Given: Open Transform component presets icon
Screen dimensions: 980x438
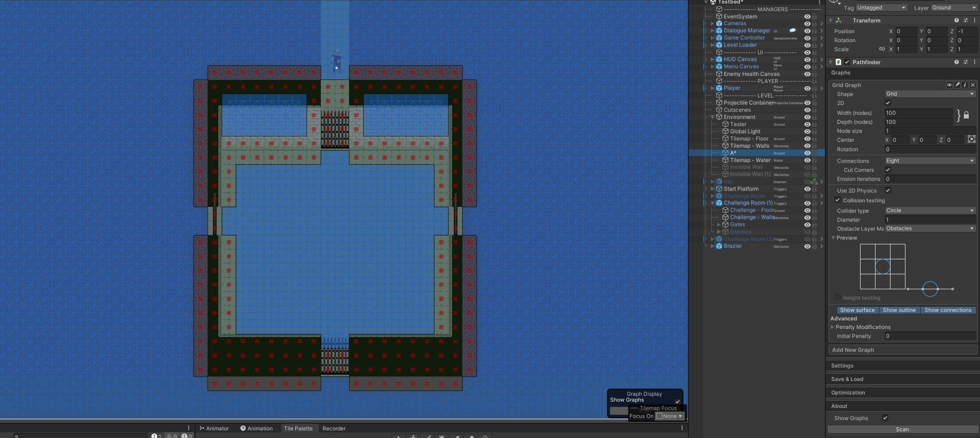Looking at the screenshot, I should [x=965, y=20].
